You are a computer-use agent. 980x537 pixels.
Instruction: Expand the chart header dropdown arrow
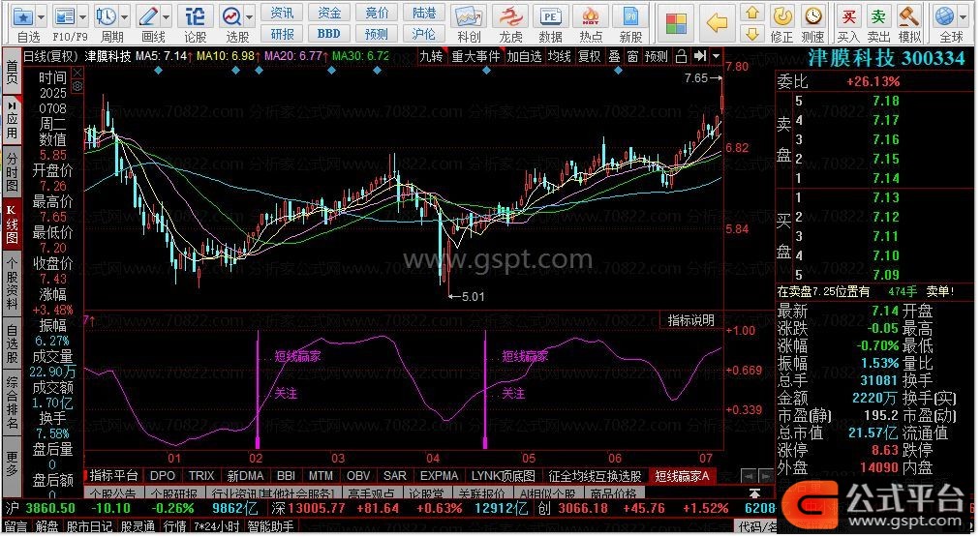[x=717, y=57]
